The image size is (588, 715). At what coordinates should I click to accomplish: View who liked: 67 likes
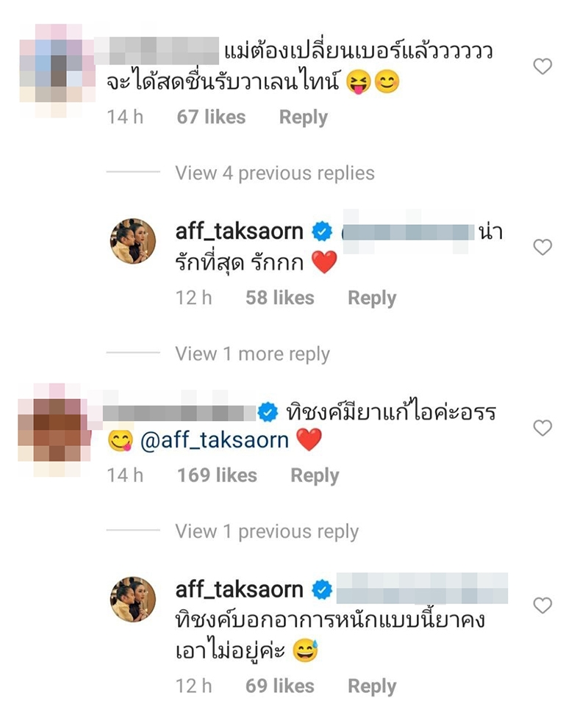[x=211, y=117]
